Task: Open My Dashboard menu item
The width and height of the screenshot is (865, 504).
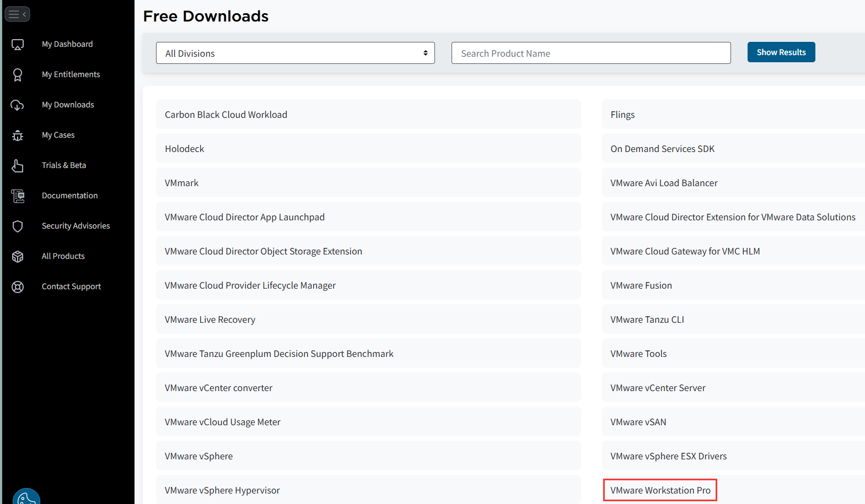Action: click(67, 44)
